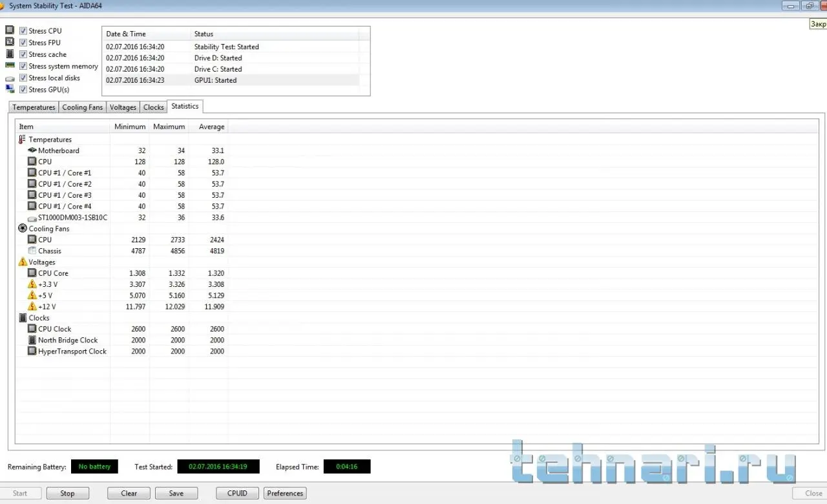Click the Temperatures thermometer icon in the list
Screen dimensions: 827x504
coord(23,140)
